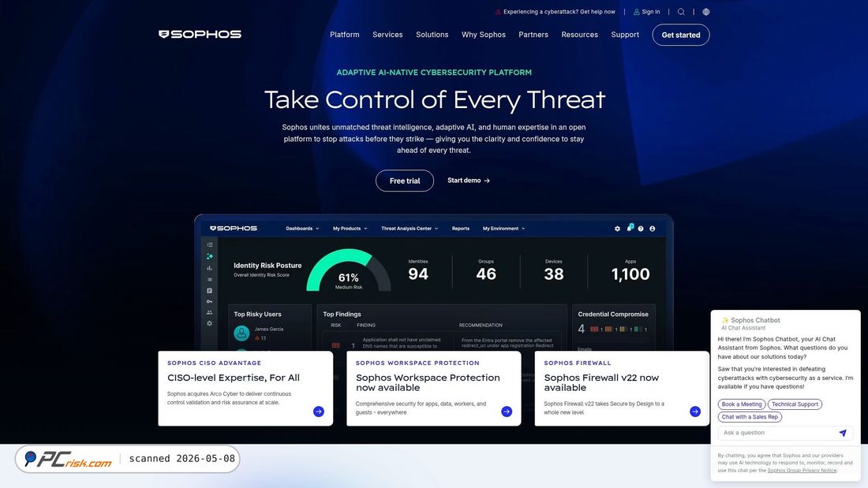868x488 pixels.
Task: Click Chat with a Sales Rep option
Action: [x=750, y=417]
